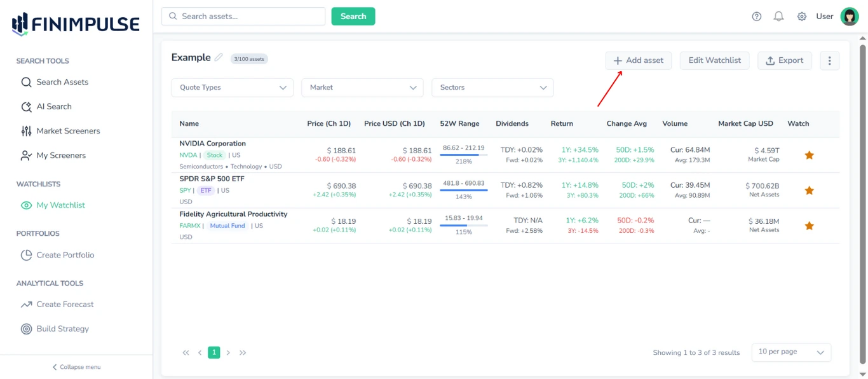
Task: Click the pencil to rename Example watchlist
Action: [218, 57]
